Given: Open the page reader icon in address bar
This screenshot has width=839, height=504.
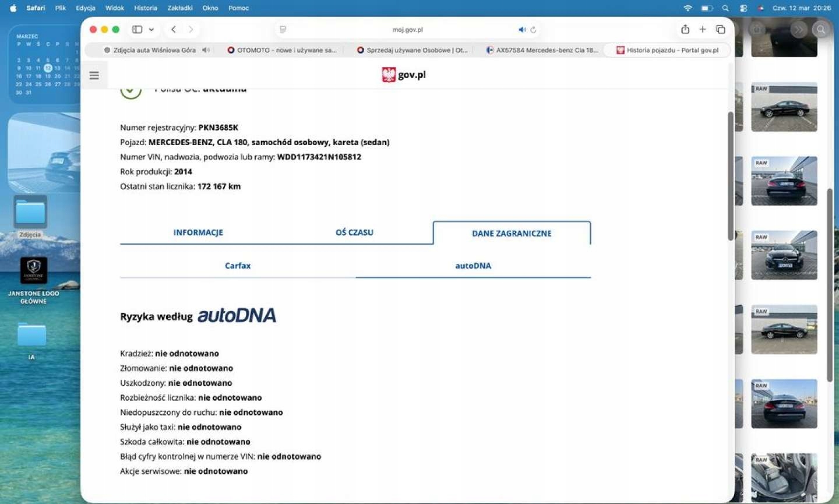Looking at the screenshot, I should click(283, 29).
